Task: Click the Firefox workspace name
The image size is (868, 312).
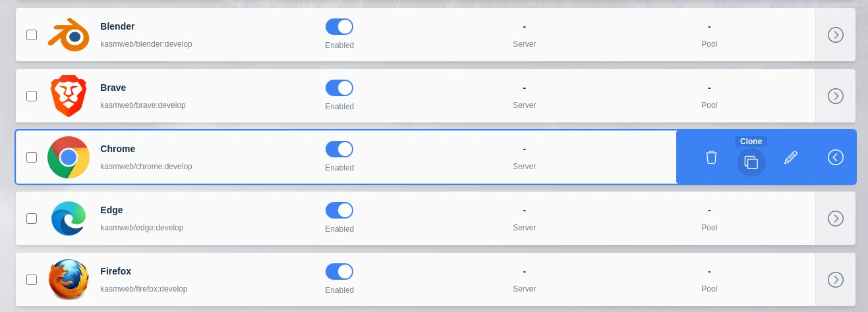Action: click(x=115, y=271)
